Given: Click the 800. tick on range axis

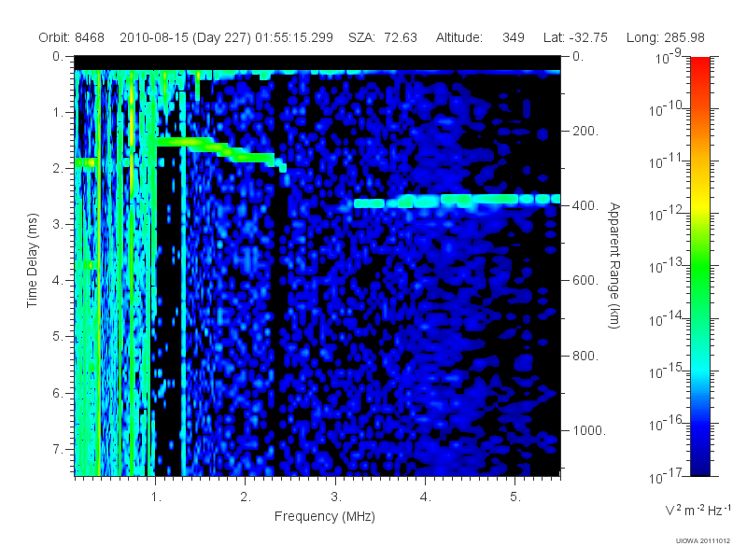Looking at the screenshot, I should pos(585,356).
